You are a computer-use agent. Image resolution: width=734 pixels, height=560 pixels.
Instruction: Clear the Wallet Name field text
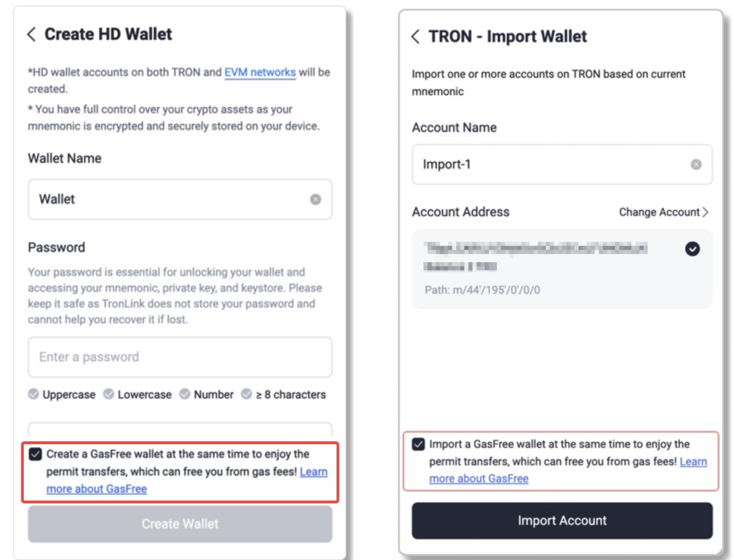point(315,200)
